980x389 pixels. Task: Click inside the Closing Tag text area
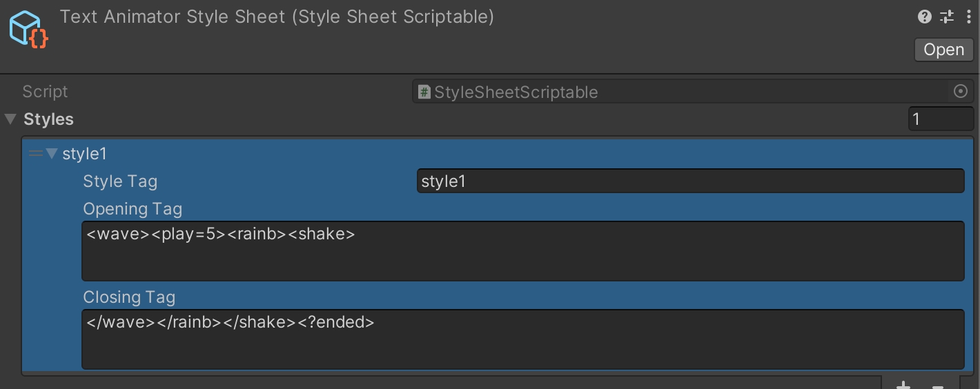522,339
